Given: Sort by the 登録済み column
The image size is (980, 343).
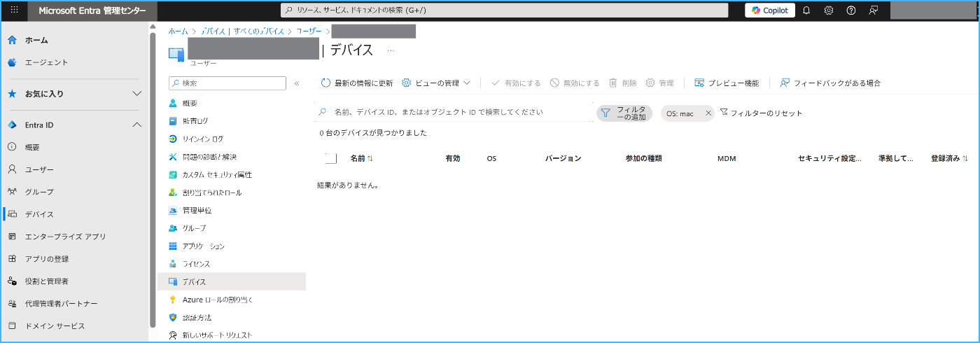Looking at the screenshot, I should [950, 159].
